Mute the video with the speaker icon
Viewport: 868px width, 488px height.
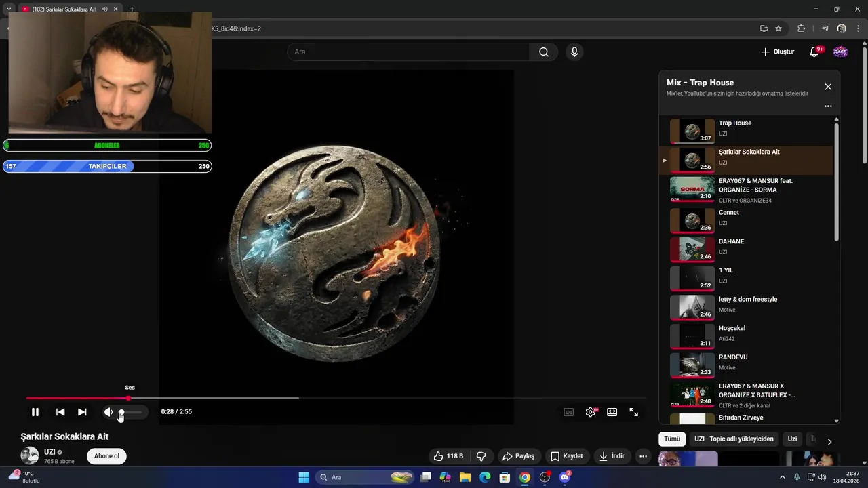108,412
